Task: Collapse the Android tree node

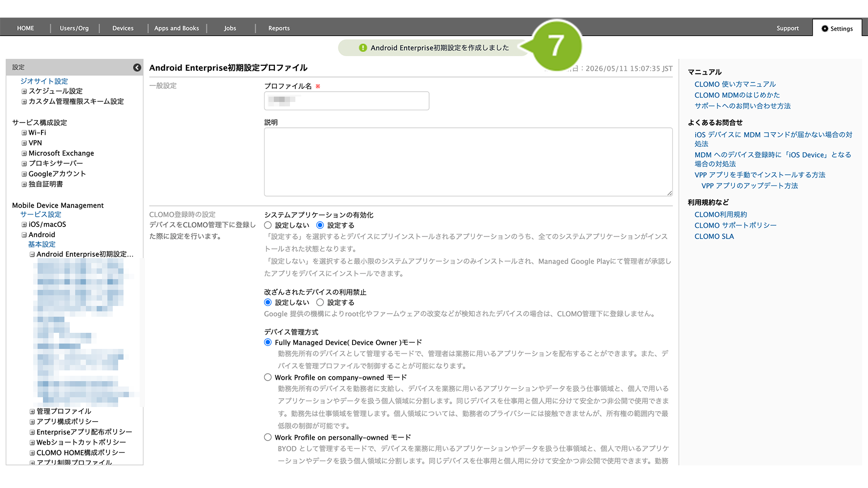Action: coord(24,235)
